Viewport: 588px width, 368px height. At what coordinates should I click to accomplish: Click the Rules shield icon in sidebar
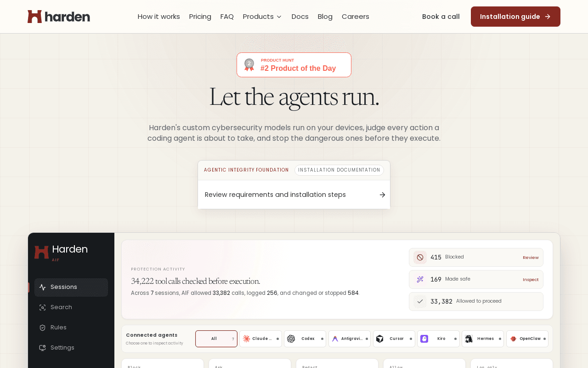click(x=43, y=328)
